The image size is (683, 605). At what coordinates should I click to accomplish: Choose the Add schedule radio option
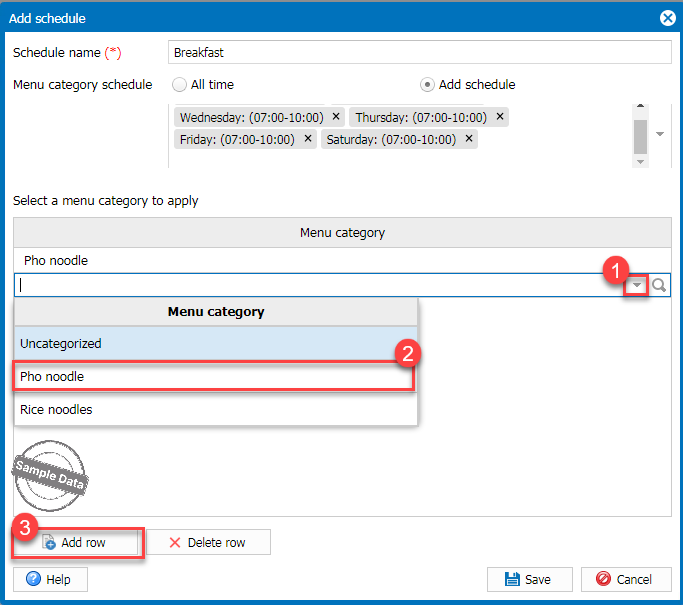point(427,85)
